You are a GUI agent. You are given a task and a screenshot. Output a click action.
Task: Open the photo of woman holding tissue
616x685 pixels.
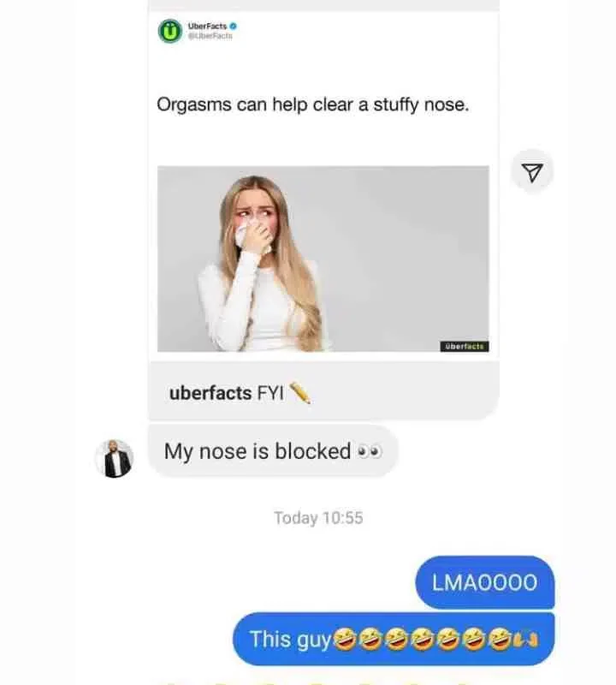(323, 259)
